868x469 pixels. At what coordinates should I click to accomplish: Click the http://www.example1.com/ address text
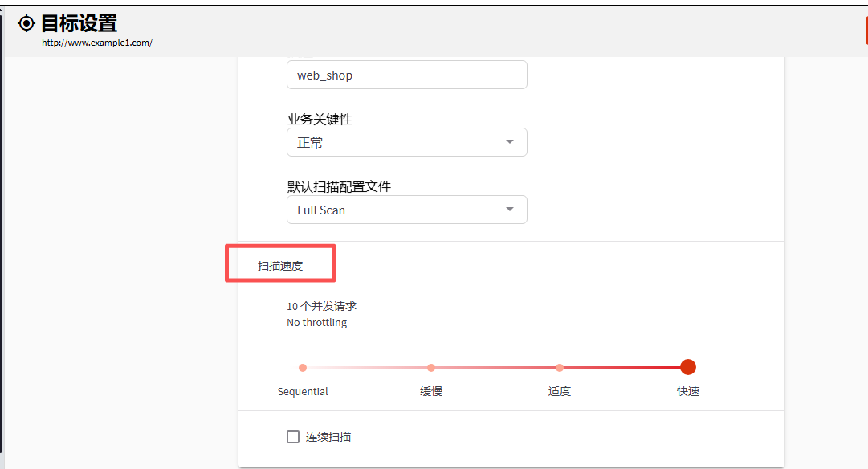point(97,43)
